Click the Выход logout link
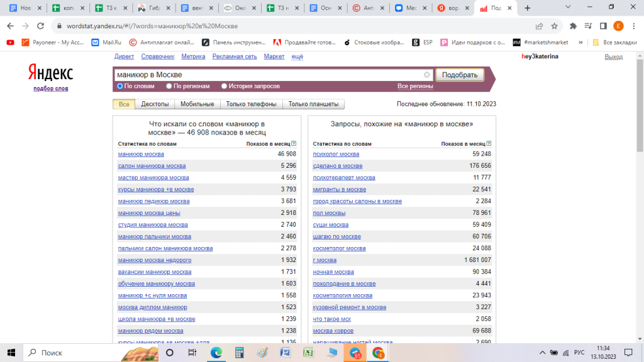 tap(613, 57)
